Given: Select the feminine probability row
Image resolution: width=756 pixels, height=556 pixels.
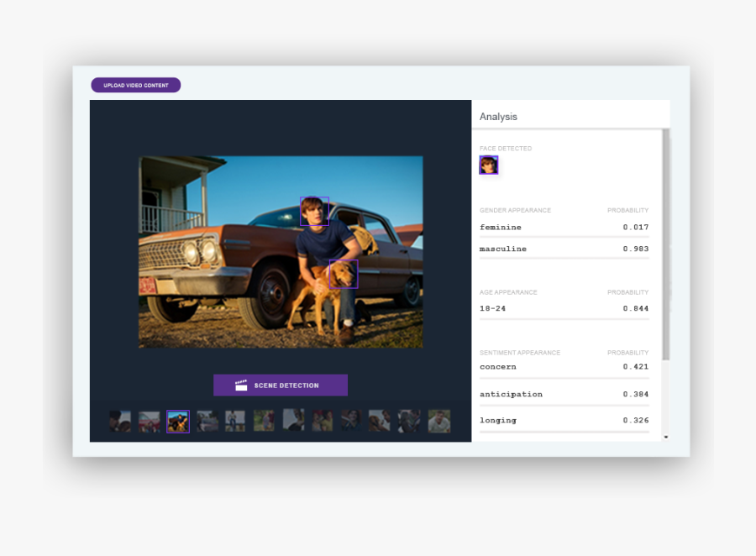Looking at the screenshot, I should pos(564,228).
